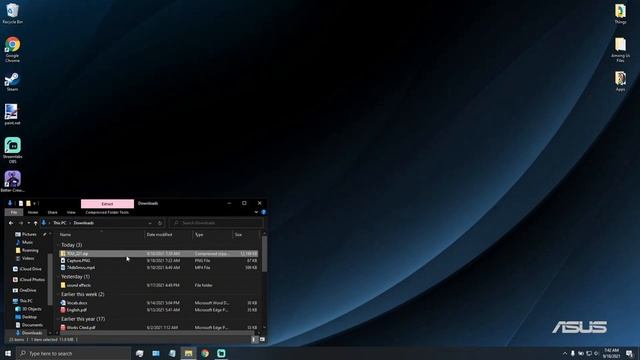Open Streamlabs OBS from the taskbar
The width and height of the screenshot is (640, 360).
[x=221, y=353]
